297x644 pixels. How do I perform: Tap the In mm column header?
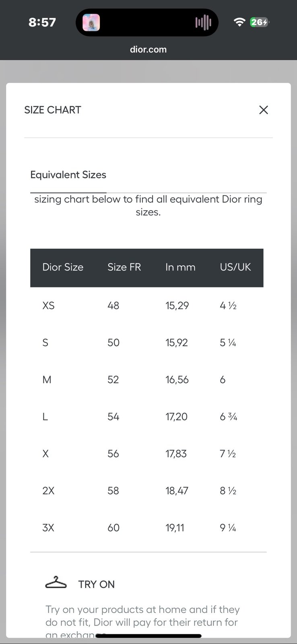(180, 267)
